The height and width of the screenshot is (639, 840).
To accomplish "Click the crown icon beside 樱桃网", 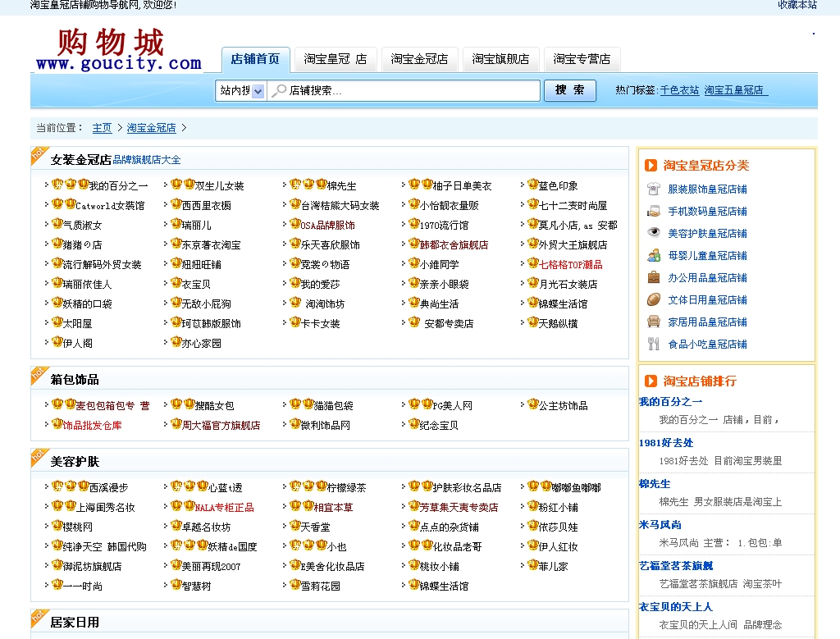I will 57,526.
